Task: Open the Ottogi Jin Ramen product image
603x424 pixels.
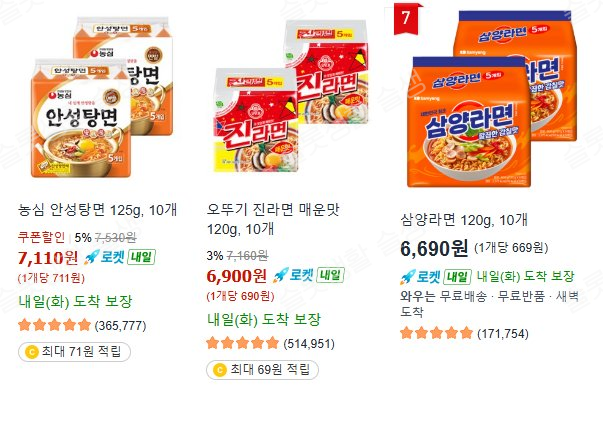Action: [291, 96]
